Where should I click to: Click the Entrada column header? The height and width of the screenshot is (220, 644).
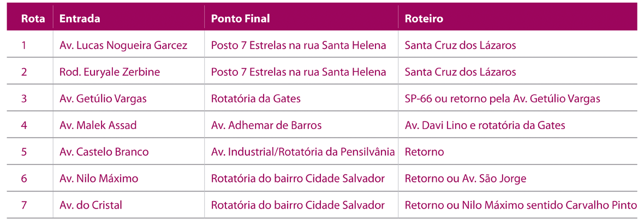pyautogui.click(x=80, y=19)
